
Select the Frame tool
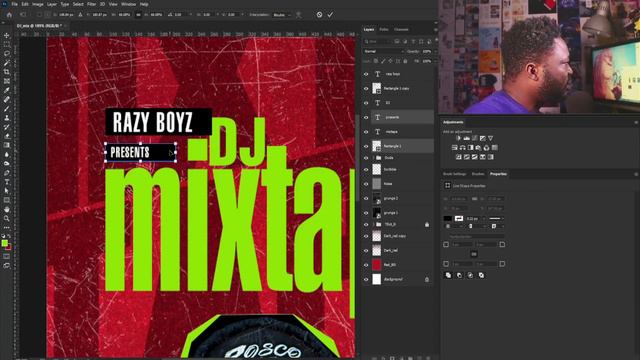click(7, 81)
